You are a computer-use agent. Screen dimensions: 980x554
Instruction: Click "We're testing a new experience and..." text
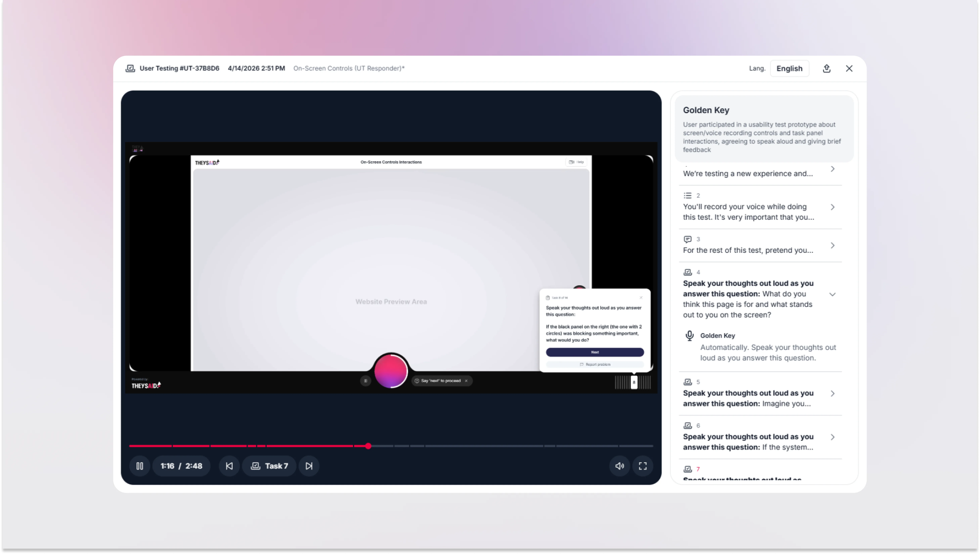(x=748, y=174)
